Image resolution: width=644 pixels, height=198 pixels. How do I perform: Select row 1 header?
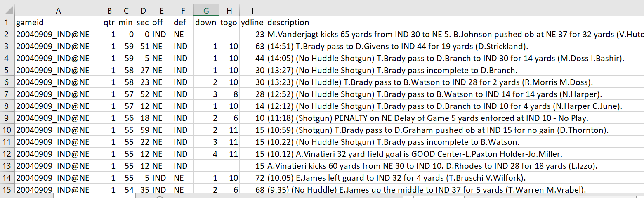(7, 22)
